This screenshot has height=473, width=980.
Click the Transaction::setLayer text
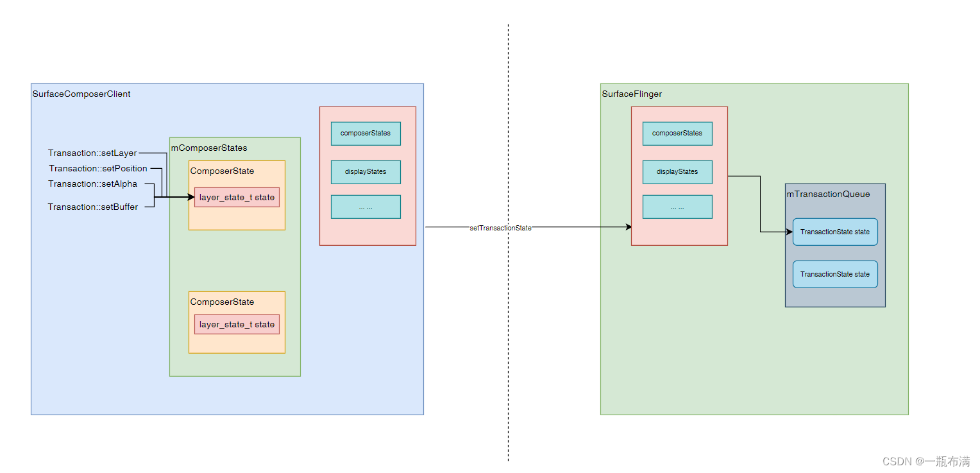[92, 153]
